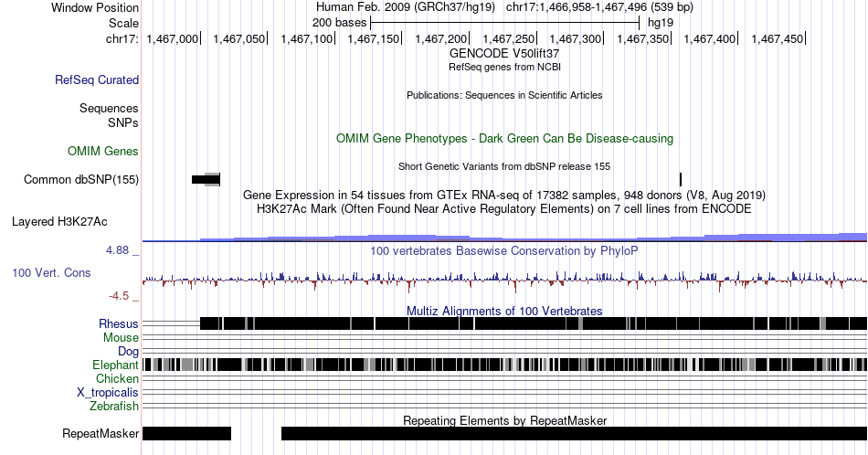
Task: Click Publications: Sequences in Scientific Articles title
Action: (504, 95)
